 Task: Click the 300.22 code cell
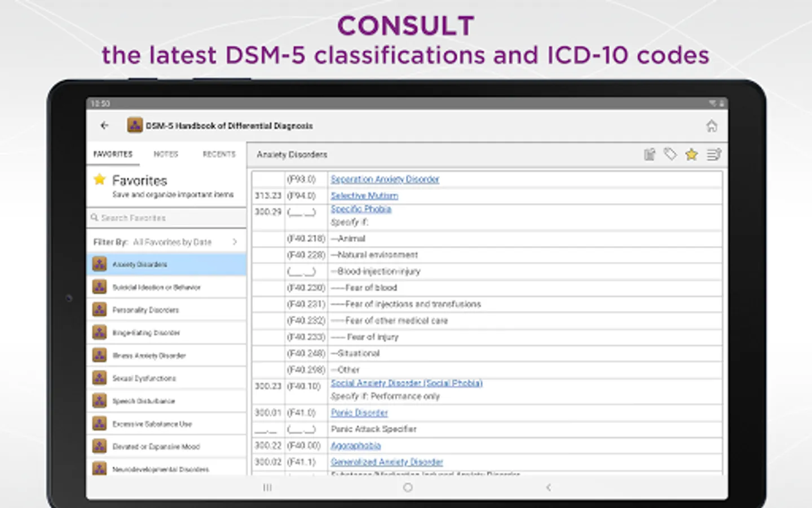(268, 445)
